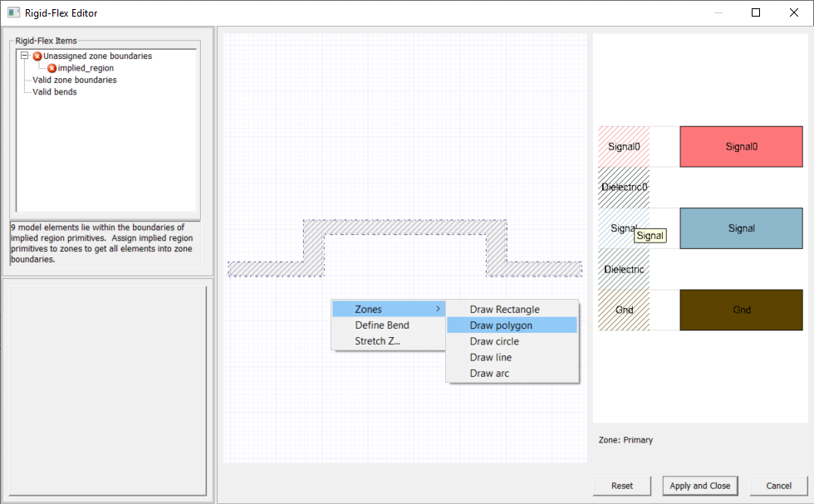Collapse the Unassigned zone boundaries tree node
Image resolution: width=814 pixels, height=504 pixels.
click(25, 56)
